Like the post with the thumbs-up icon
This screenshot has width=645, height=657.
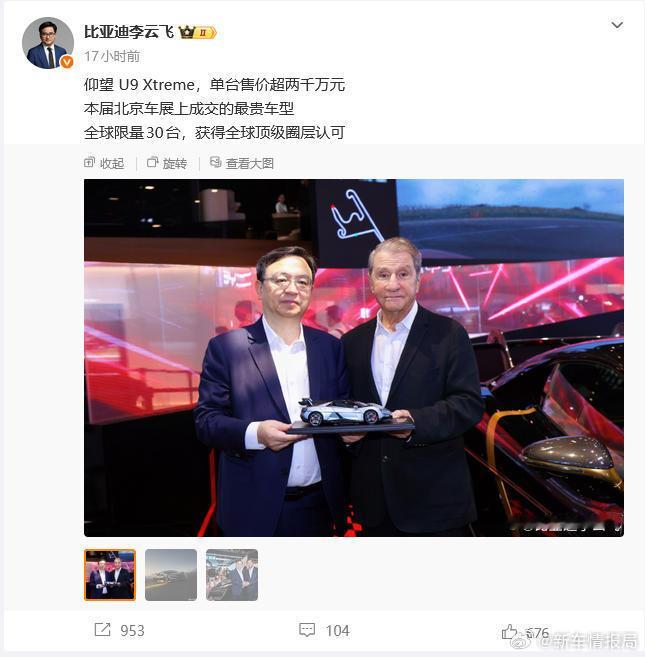tap(509, 631)
